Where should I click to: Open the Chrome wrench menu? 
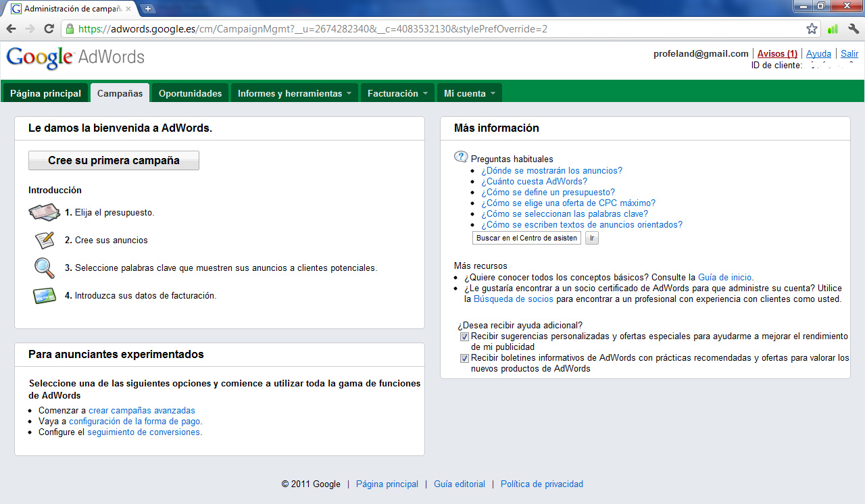853,29
